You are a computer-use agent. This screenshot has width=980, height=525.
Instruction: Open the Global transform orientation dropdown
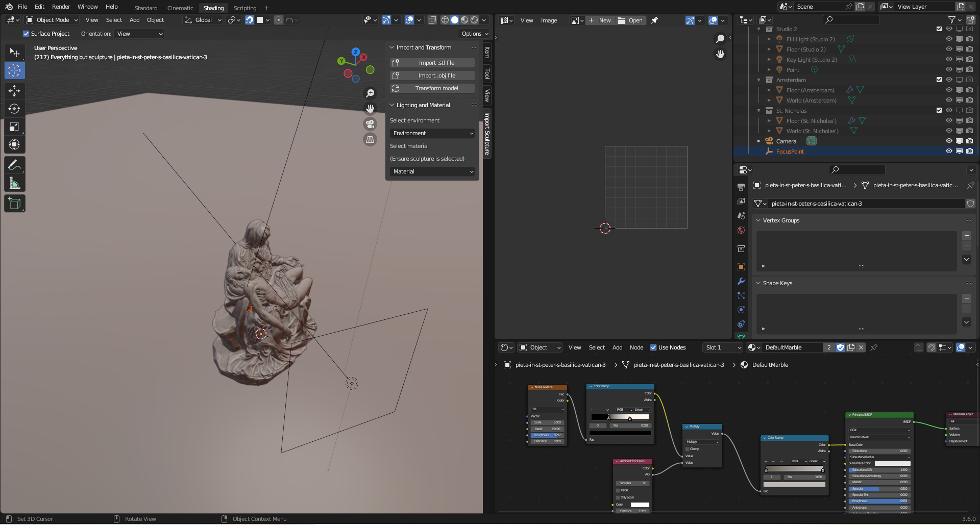point(203,20)
